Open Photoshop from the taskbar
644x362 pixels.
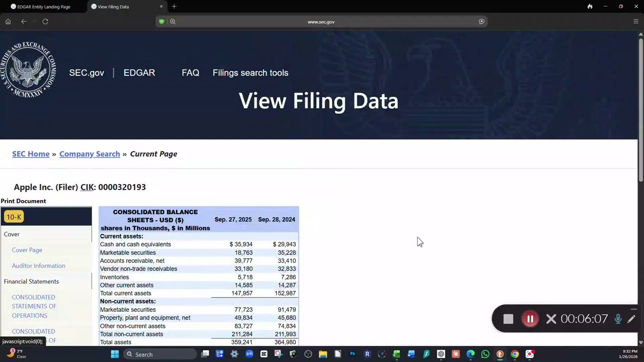(x=352, y=354)
